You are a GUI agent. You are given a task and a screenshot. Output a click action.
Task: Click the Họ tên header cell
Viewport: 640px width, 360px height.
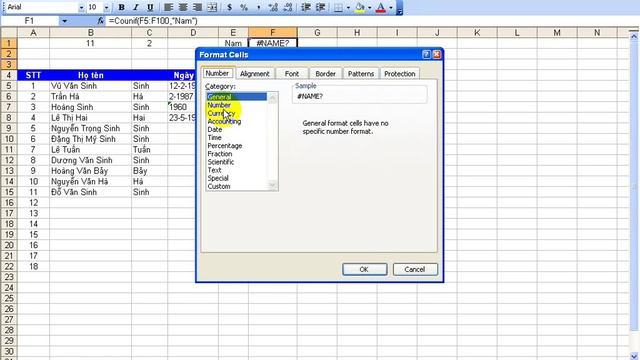(91, 75)
